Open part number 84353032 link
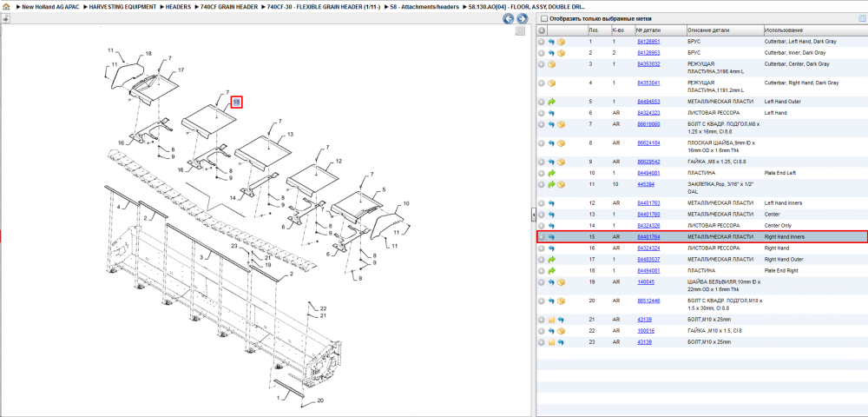 648,64
